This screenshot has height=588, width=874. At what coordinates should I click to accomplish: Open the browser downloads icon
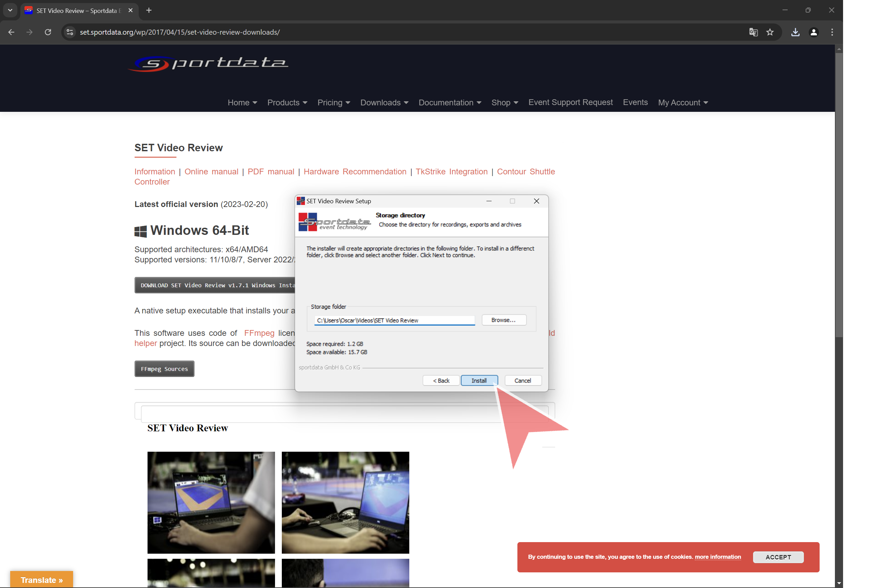(795, 32)
